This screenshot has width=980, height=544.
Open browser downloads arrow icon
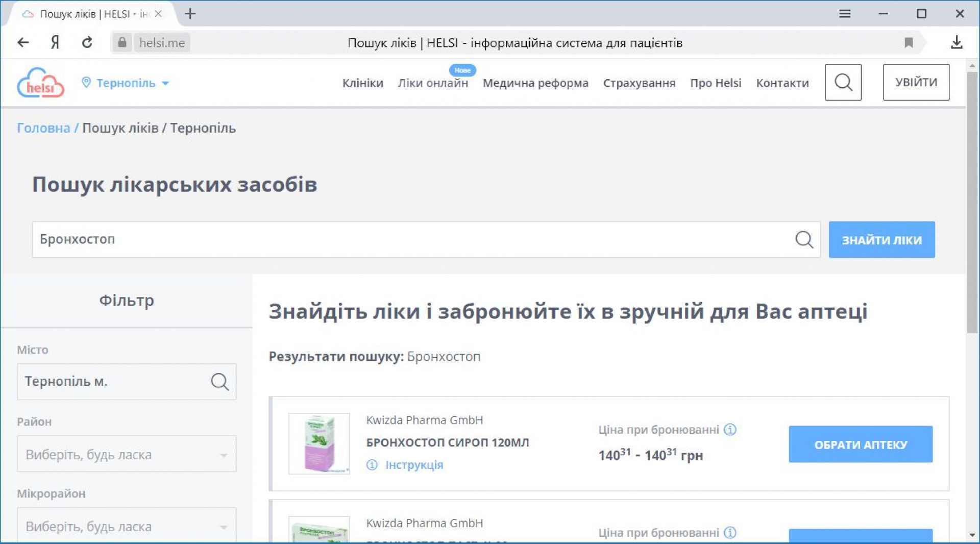tap(957, 42)
